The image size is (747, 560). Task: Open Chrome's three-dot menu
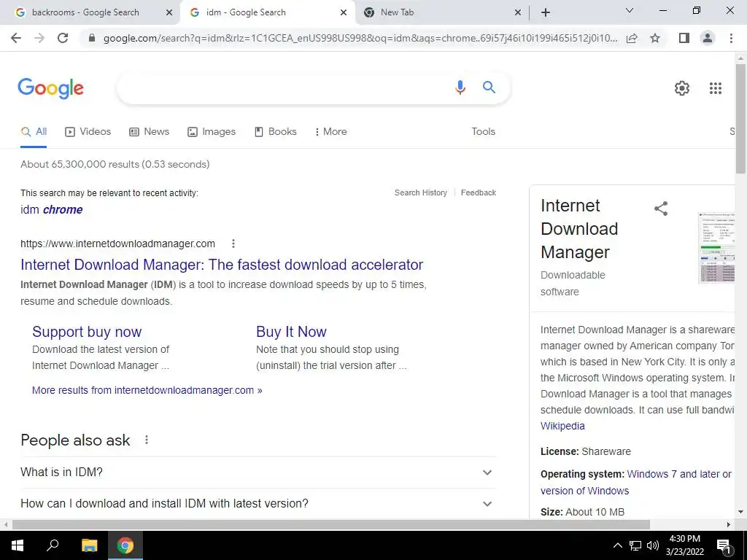pos(731,38)
